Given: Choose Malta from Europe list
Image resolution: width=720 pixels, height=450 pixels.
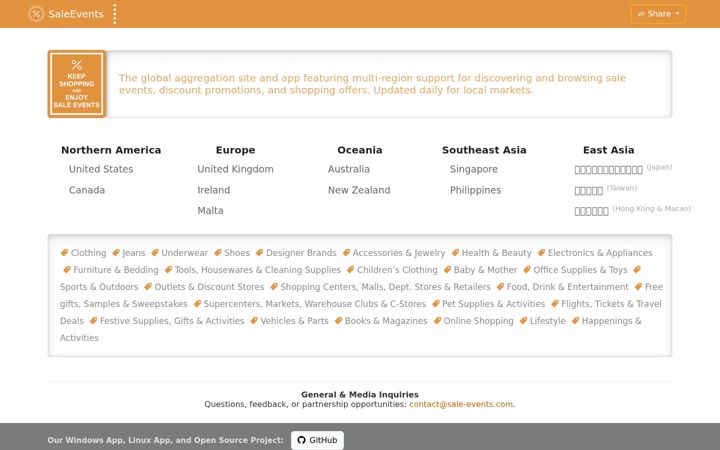Looking at the screenshot, I should point(210,211).
